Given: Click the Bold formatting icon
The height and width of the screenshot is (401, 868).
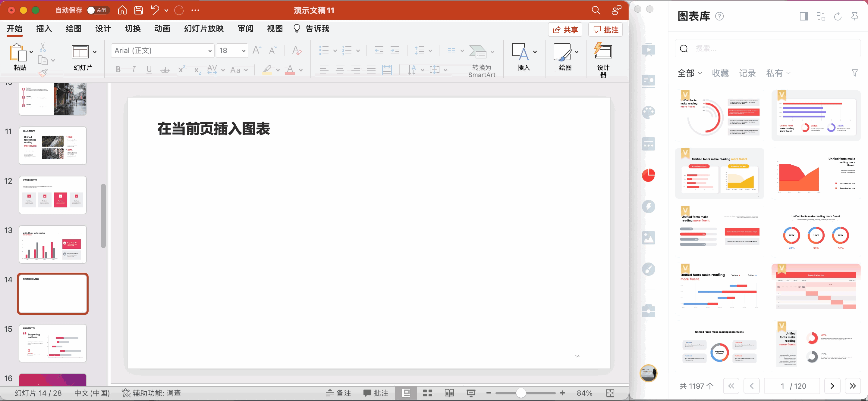Looking at the screenshot, I should coord(118,70).
